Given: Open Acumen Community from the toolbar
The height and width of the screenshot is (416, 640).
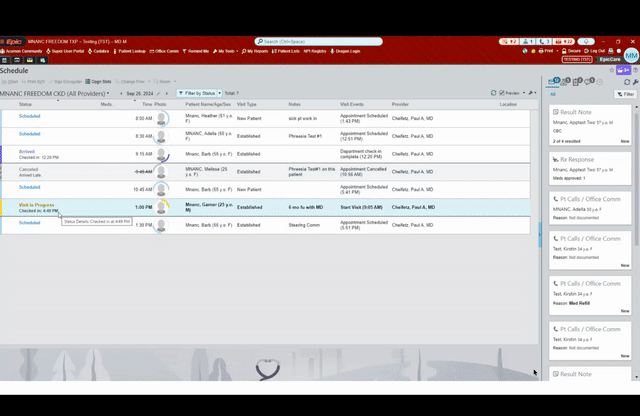Looking at the screenshot, I should coord(22,51).
